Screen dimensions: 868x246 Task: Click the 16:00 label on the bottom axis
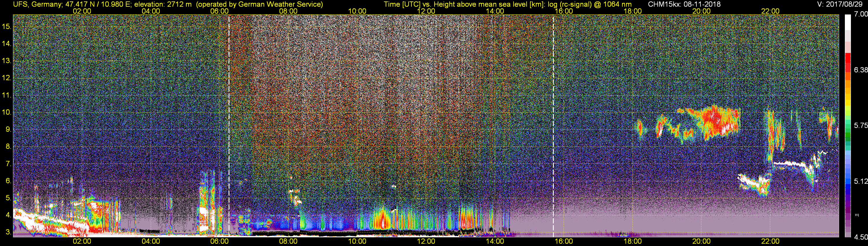click(x=564, y=241)
